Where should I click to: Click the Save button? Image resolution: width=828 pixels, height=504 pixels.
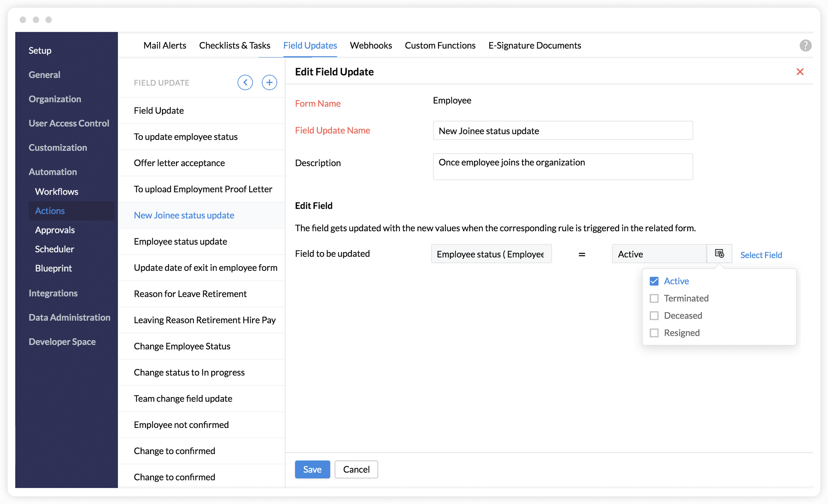click(312, 469)
